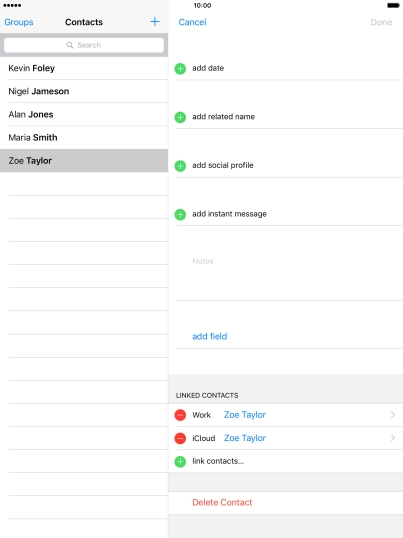The width and height of the screenshot is (403, 538).
Task: Delete Contact for Zoe Taylor
Action: click(x=222, y=503)
